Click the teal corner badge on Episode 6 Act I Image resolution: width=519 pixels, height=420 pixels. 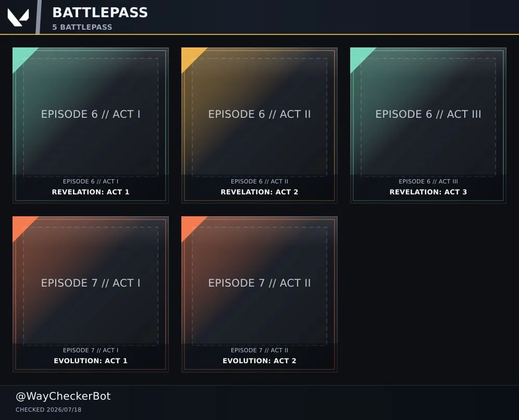pos(21,56)
